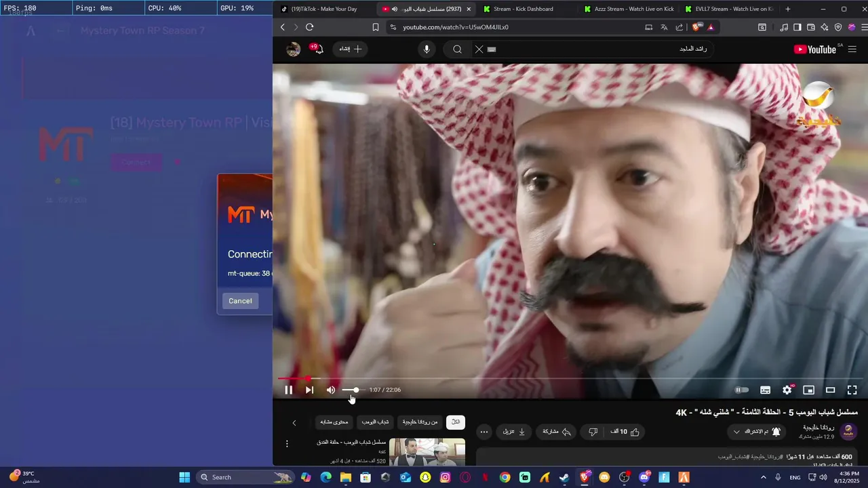
Task: Dislike the video
Action: click(593, 432)
